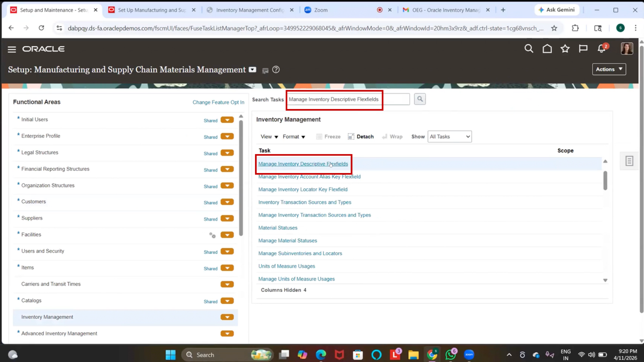
Task: Click the comments icon beside setup title
Action: 265,70
